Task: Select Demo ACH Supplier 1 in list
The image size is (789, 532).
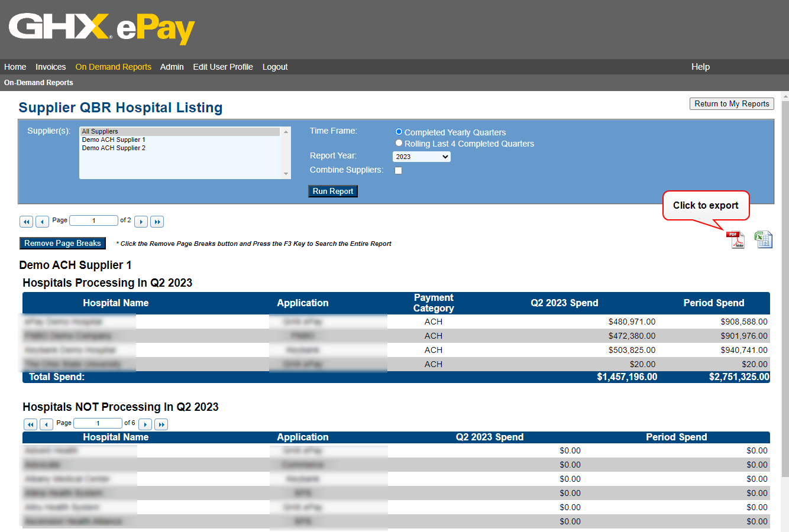Action: (x=180, y=140)
